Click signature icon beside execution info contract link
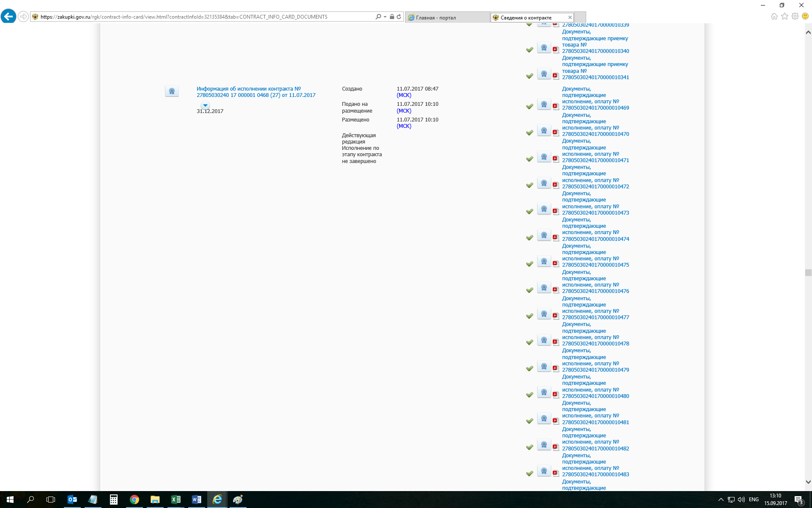The width and height of the screenshot is (812, 508). (x=172, y=91)
